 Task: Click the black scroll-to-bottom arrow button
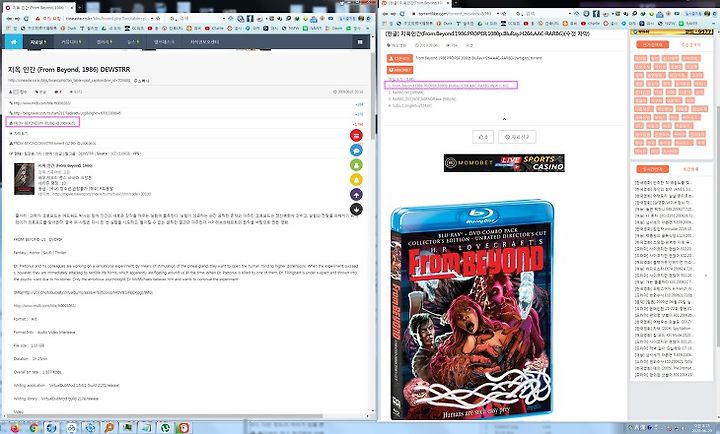(356, 209)
